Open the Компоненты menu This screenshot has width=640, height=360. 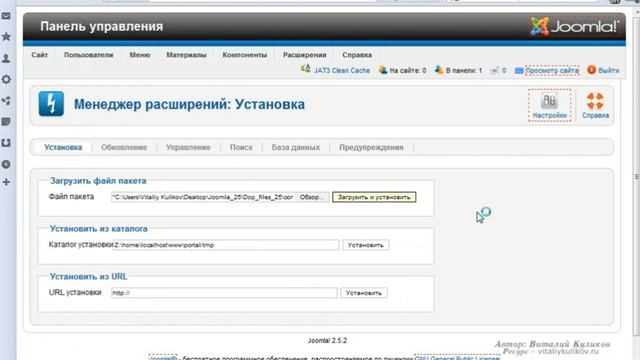pyautogui.click(x=244, y=55)
